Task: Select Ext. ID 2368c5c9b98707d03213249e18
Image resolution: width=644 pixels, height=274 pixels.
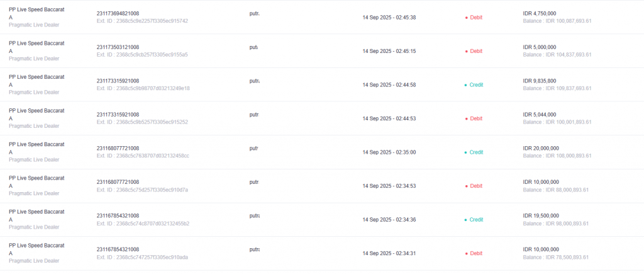Action: 143,88
